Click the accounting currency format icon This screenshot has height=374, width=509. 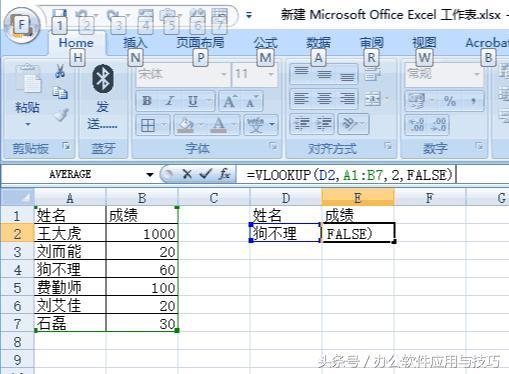pos(417,101)
